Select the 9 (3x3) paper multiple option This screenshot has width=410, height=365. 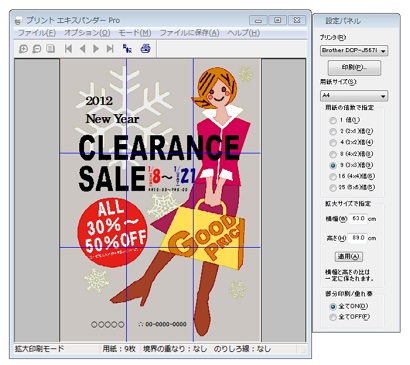[x=351, y=165]
